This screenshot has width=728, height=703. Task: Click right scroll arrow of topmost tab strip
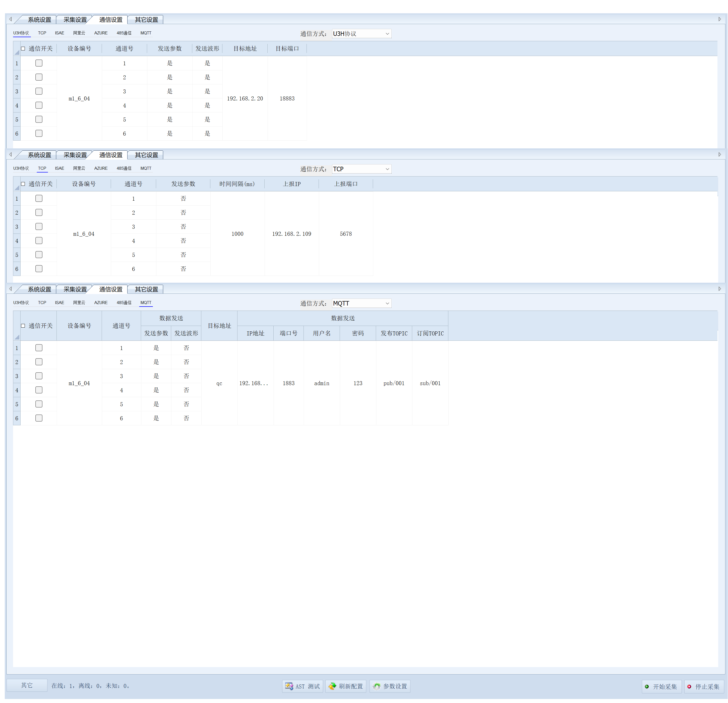[x=719, y=19]
